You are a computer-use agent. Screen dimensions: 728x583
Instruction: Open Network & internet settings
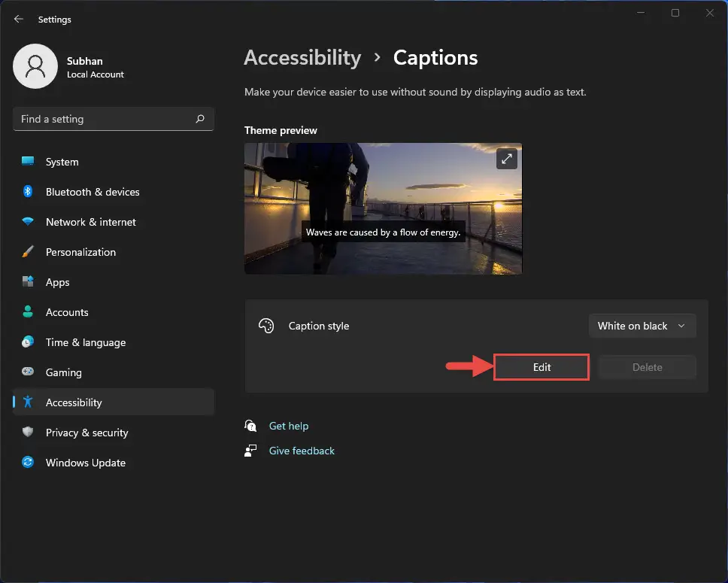coord(114,222)
